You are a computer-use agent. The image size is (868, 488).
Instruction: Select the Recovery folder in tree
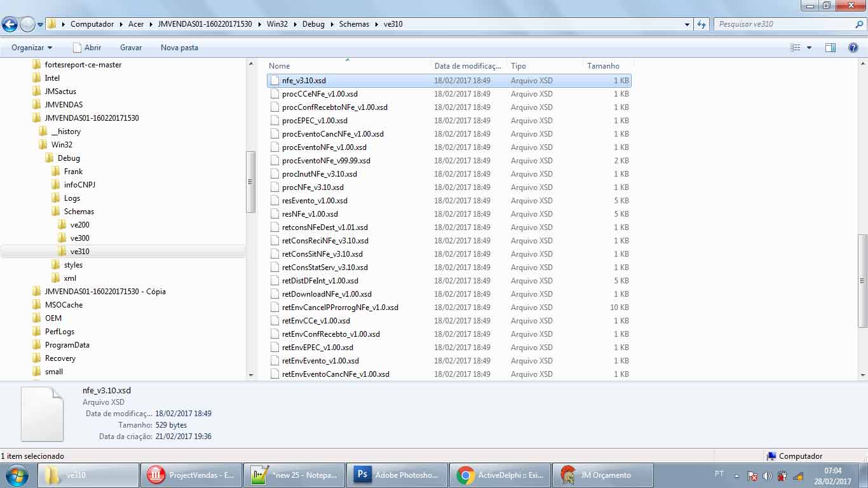(60, 358)
